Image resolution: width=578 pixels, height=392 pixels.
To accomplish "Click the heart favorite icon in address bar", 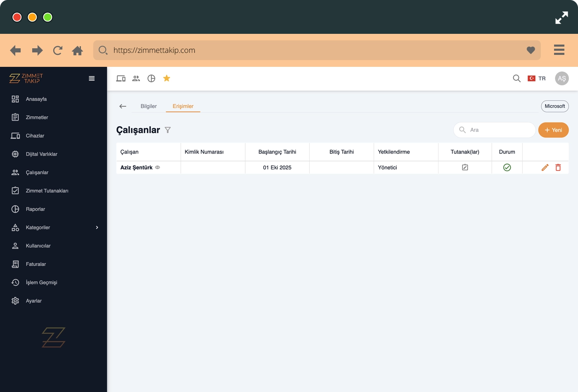I will (x=531, y=50).
